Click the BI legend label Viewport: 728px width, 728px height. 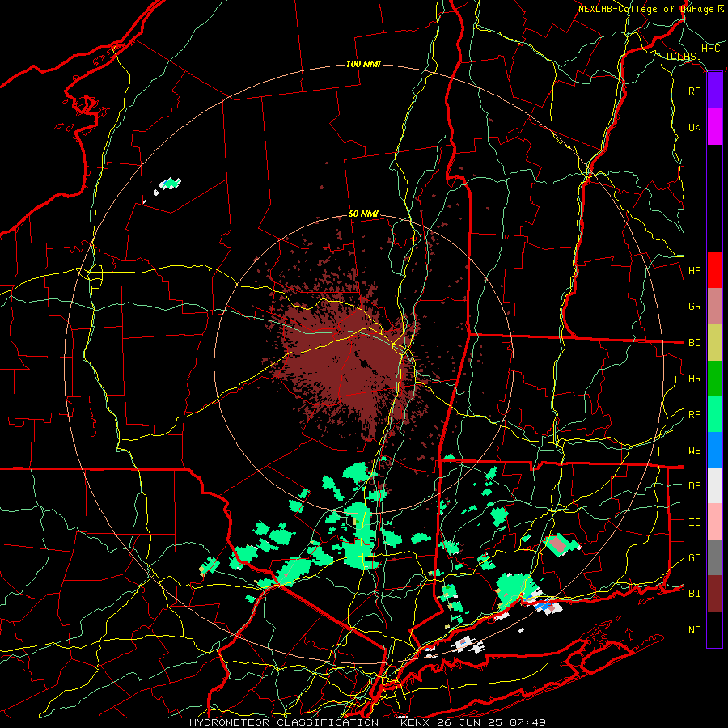694,594
